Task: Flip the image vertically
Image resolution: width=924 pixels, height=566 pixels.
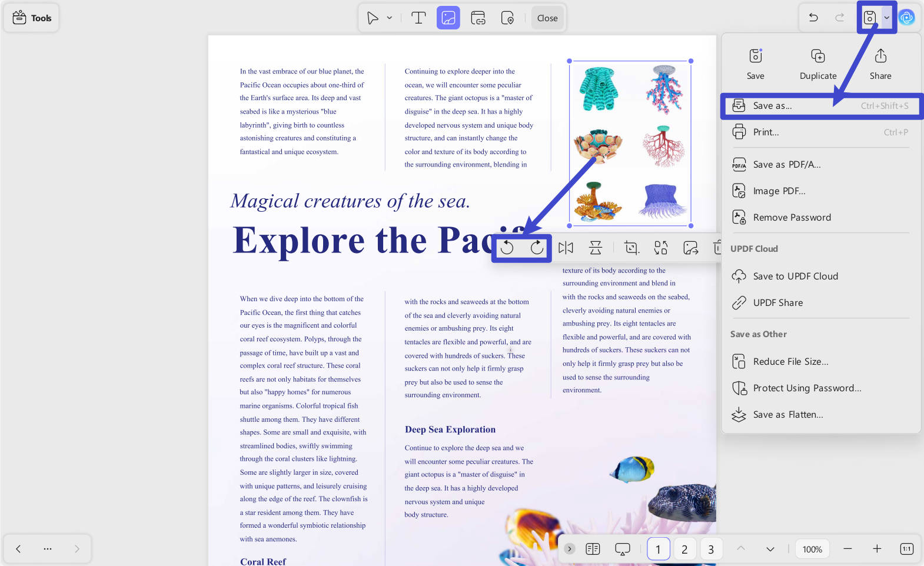Action: 596,248
